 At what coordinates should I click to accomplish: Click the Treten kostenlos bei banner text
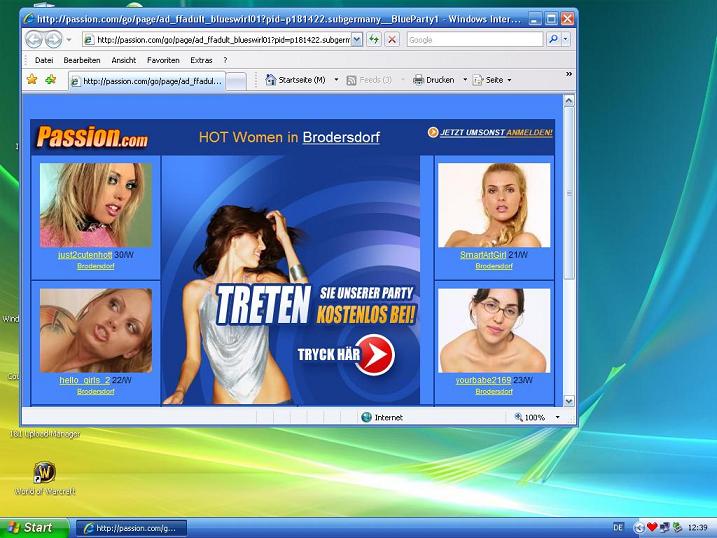316,304
